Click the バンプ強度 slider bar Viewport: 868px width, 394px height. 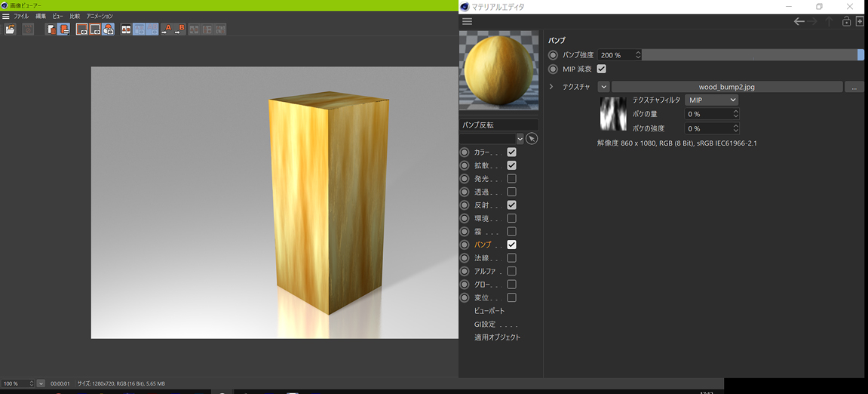coord(750,55)
